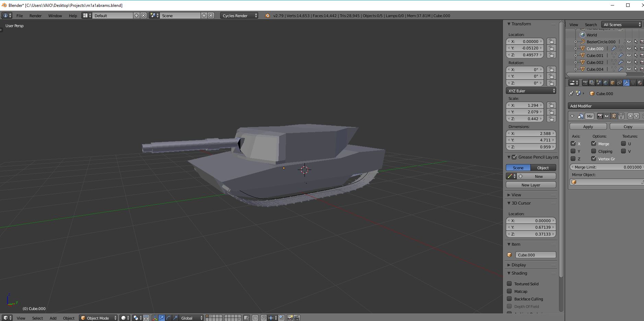The width and height of the screenshot is (644, 321).
Task: Enable Textured Solid shading checkbox
Action: [509, 284]
